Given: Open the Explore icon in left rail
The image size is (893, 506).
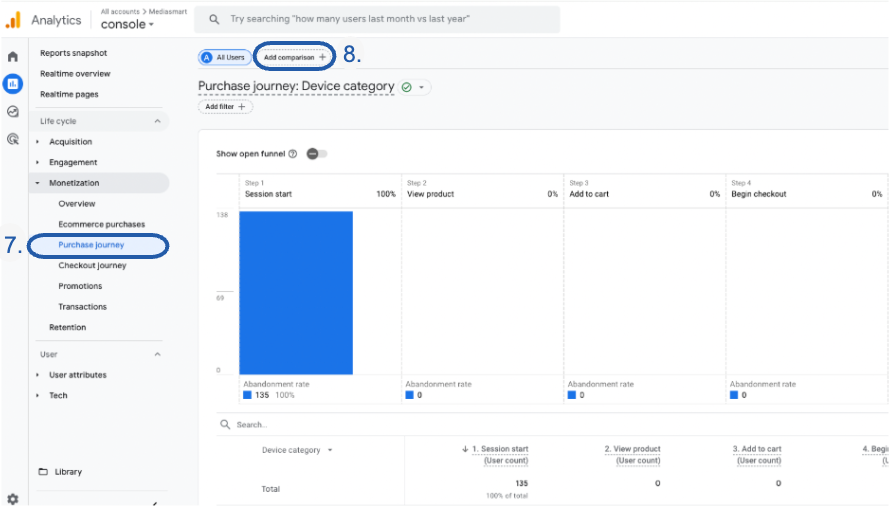Looking at the screenshot, I should pos(13,112).
